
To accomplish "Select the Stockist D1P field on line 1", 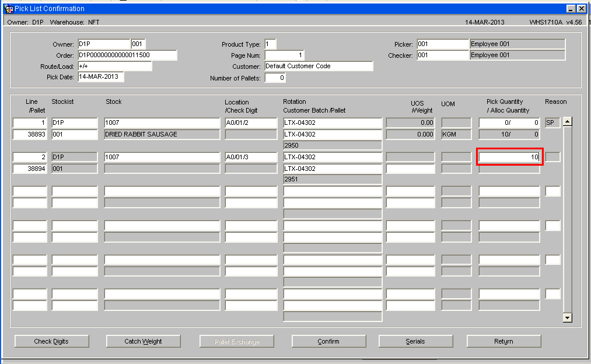I will pyautogui.click(x=75, y=123).
